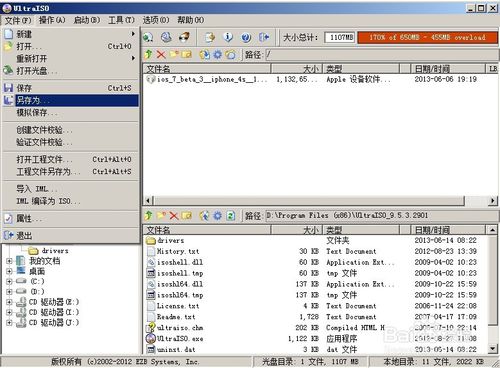The height and width of the screenshot is (368, 500).
Task: Click the ultraiso.chm help file icon
Action: click(x=151, y=328)
